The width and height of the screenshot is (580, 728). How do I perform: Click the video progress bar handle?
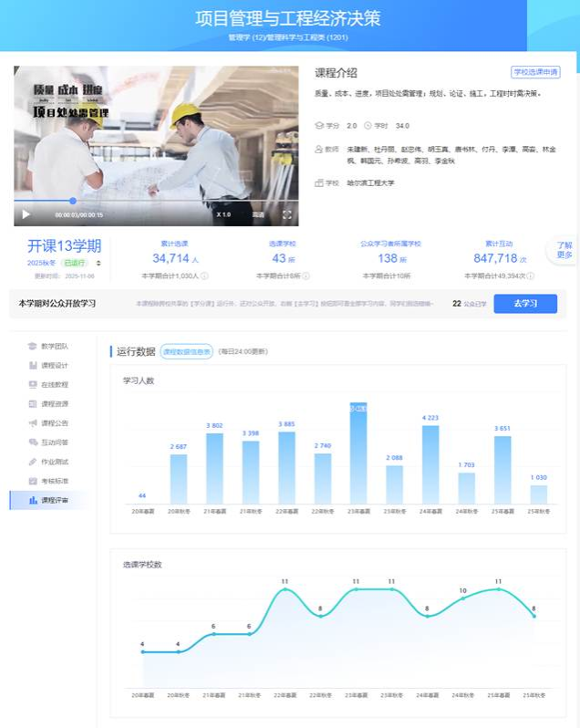(73, 201)
